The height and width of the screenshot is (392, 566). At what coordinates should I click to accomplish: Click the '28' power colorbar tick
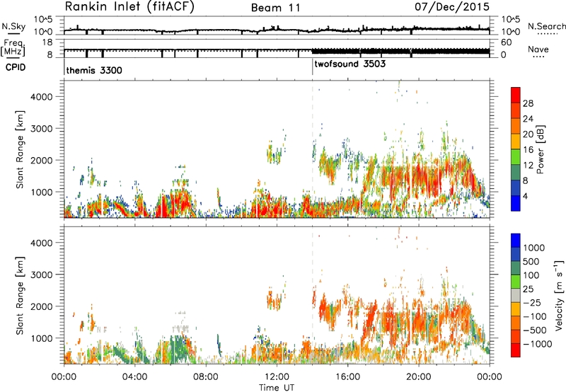[528, 103]
